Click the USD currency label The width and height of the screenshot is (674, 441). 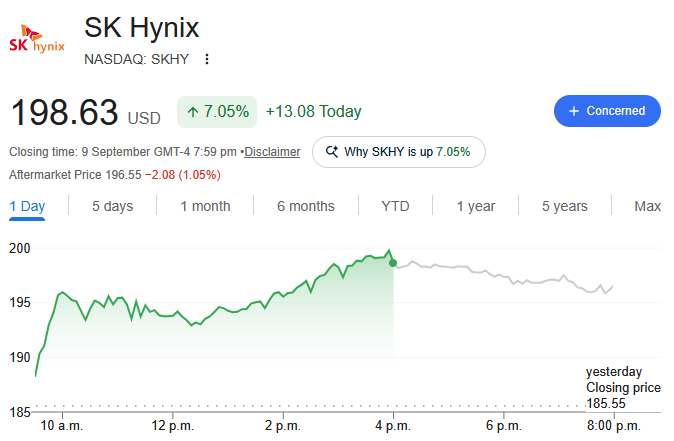pos(144,118)
